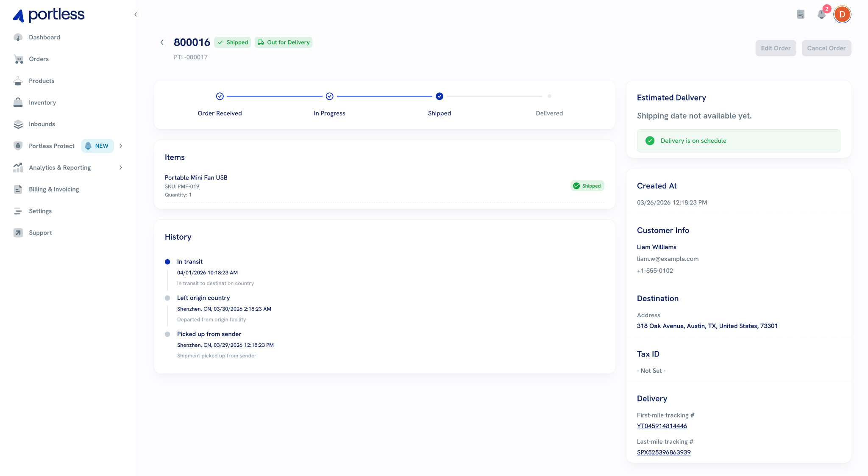Click Delivered progress step dot
Viewport: 868px width, 476px height.
tap(549, 96)
